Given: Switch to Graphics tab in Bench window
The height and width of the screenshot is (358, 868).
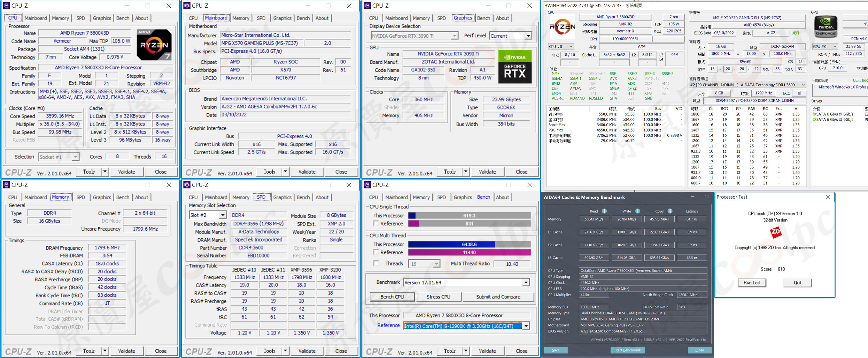Looking at the screenshot, I should tap(463, 197).
